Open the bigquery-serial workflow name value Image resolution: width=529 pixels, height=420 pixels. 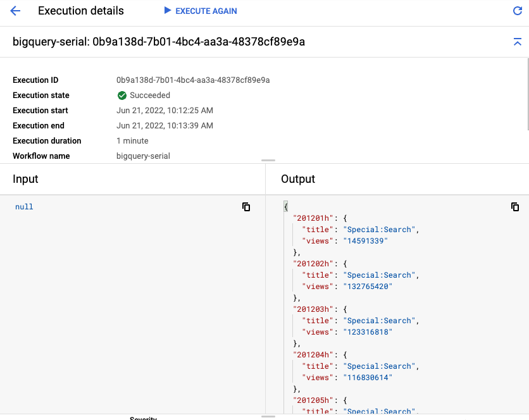143,156
